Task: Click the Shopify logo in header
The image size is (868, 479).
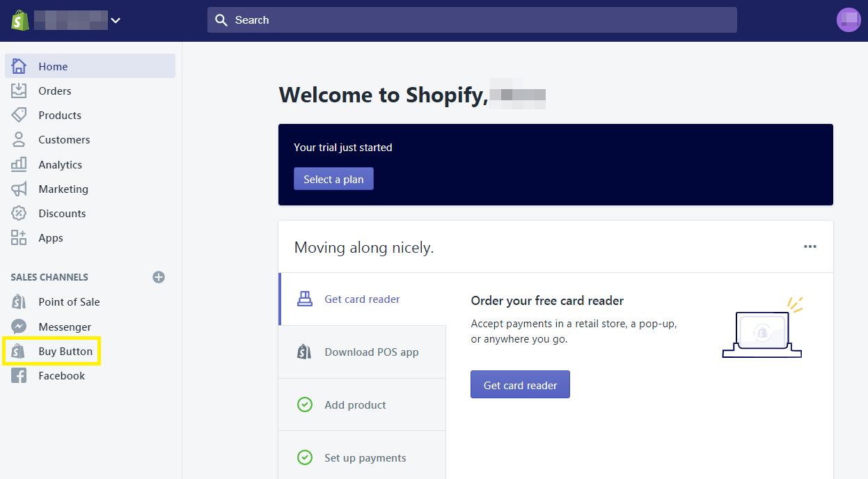Action: click(19, 20)
